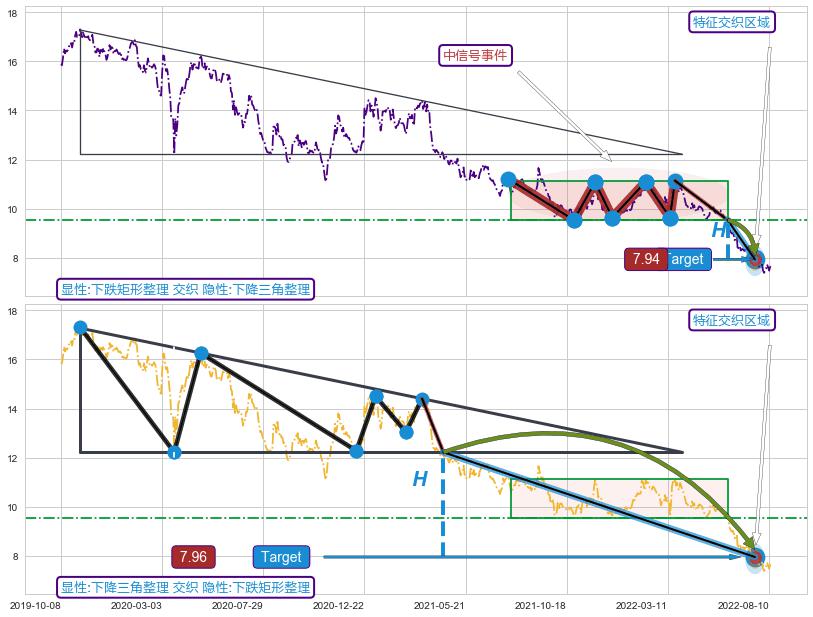Select the bottom chart's "特征交织区域" label
The width and height of the screenshot is (813, 617).
point(733,320)
